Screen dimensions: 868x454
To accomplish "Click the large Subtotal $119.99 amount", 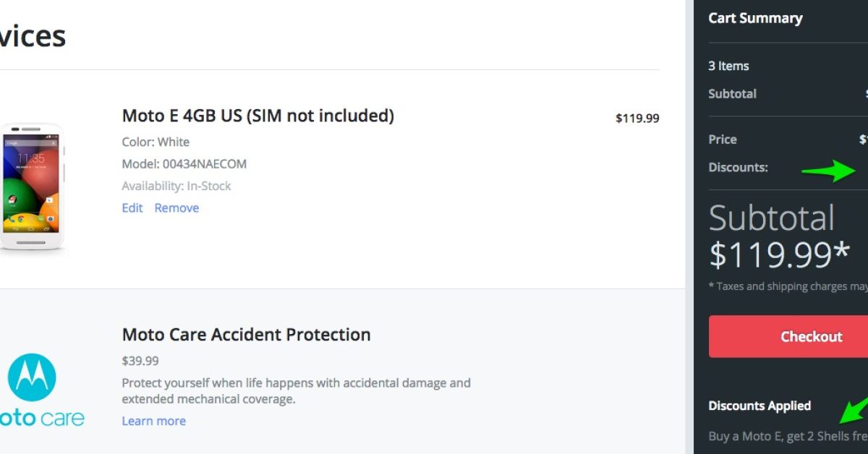I will tap(778, 254).
